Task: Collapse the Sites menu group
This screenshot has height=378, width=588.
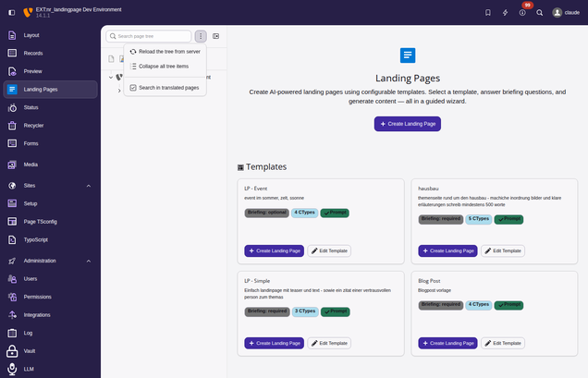Action: [89, 186]
